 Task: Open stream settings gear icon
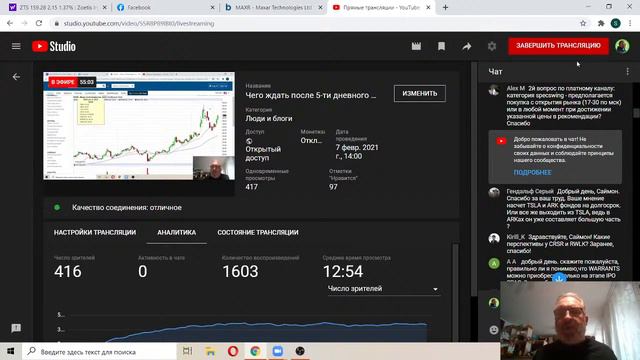point(492,46)
